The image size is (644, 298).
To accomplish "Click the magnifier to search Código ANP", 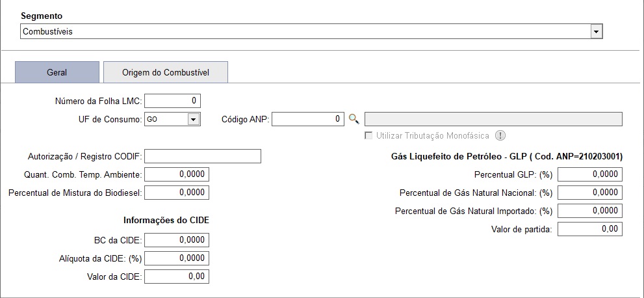I will (x=354, y=119).
